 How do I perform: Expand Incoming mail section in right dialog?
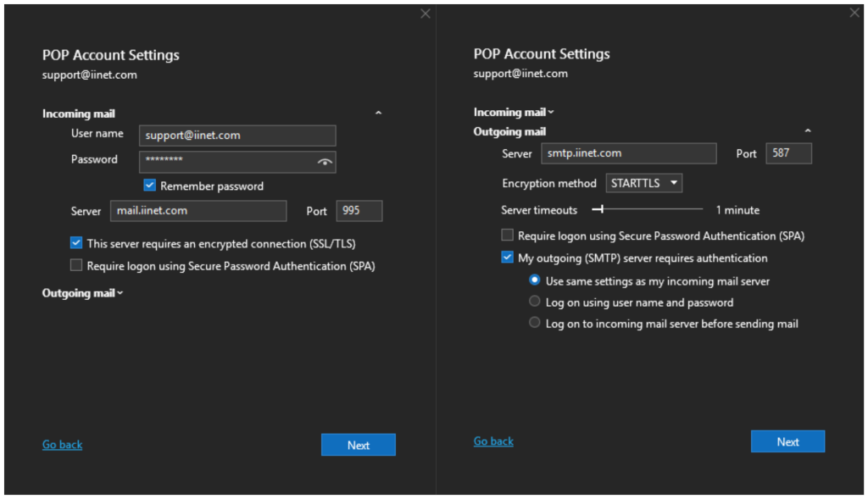514,112
